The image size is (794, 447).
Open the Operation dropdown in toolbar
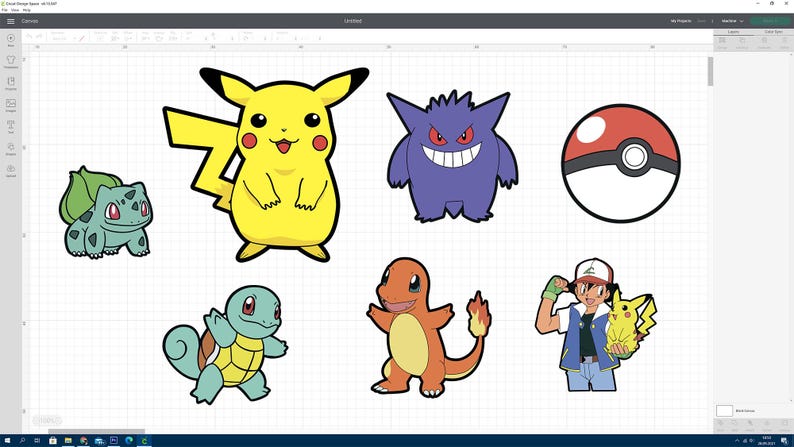(63, 38)
